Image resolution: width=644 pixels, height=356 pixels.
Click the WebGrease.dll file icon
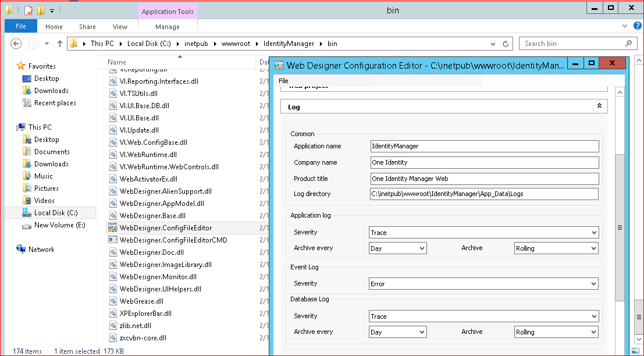(x=113, y=301)
